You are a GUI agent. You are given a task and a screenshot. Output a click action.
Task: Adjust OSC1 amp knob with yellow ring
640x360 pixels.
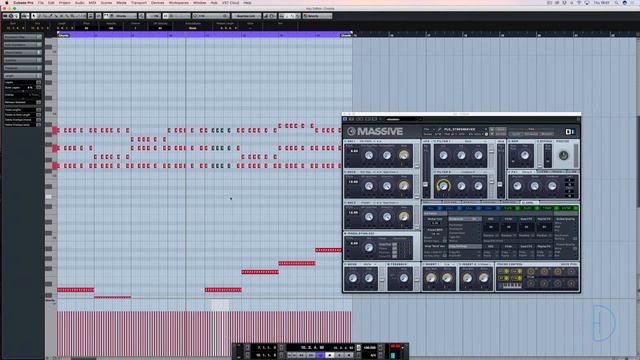404,155
